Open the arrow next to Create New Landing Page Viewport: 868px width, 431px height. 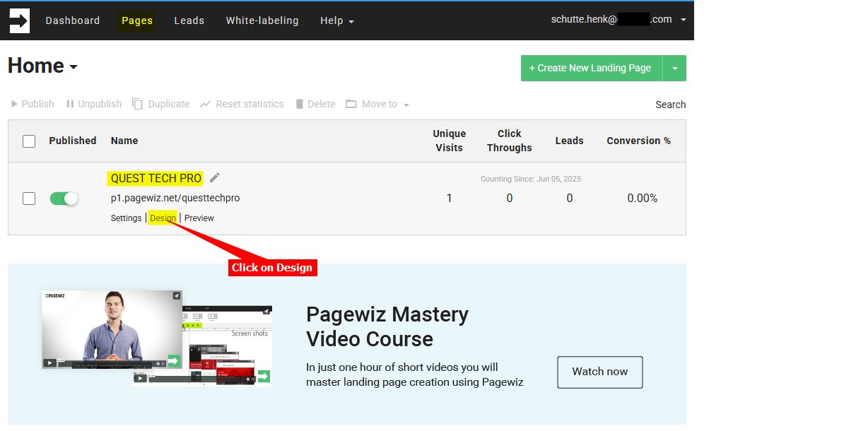[674, 69]
